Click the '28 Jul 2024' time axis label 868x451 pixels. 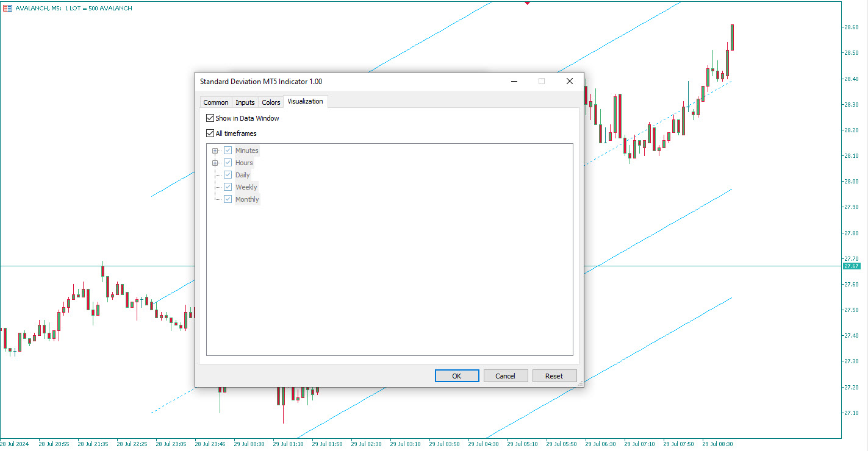coord(14,444)
